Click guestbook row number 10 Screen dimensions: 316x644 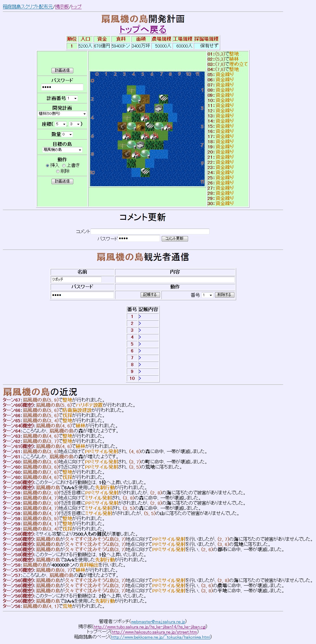click(143, 378)
